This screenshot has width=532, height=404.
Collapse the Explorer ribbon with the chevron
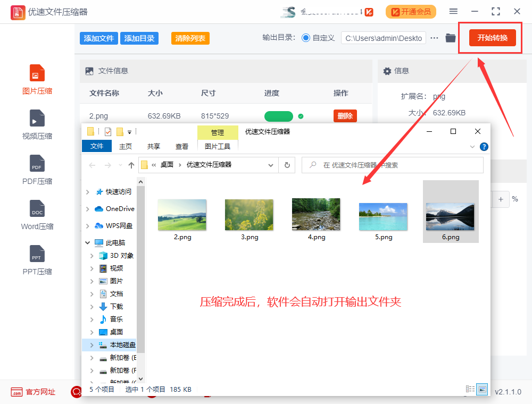(471, 147)
